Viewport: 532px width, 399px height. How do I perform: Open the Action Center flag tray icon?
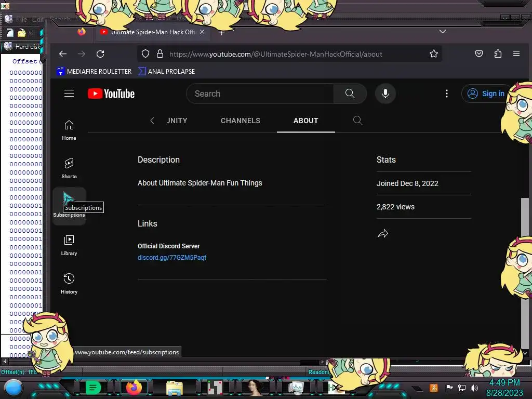pyautogui.click(x=449, y=388)
